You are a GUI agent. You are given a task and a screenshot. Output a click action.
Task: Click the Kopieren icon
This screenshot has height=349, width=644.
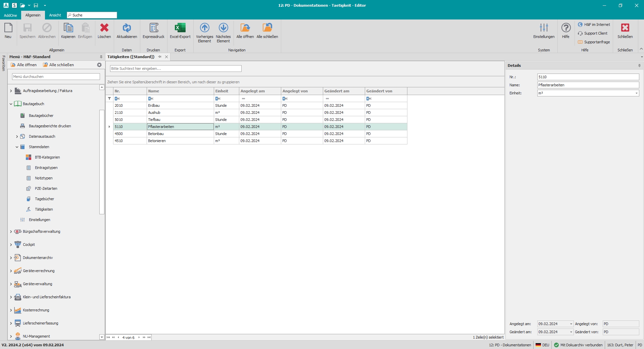pos(68,28)
